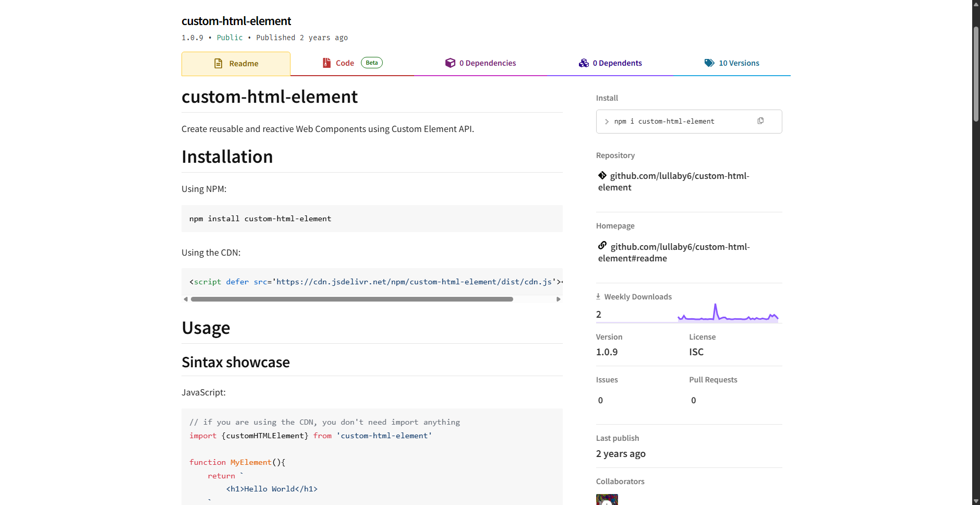The image size is (980, 505).
Task: Click the 'Sintax showcase' heading
Action: point(236,362)
